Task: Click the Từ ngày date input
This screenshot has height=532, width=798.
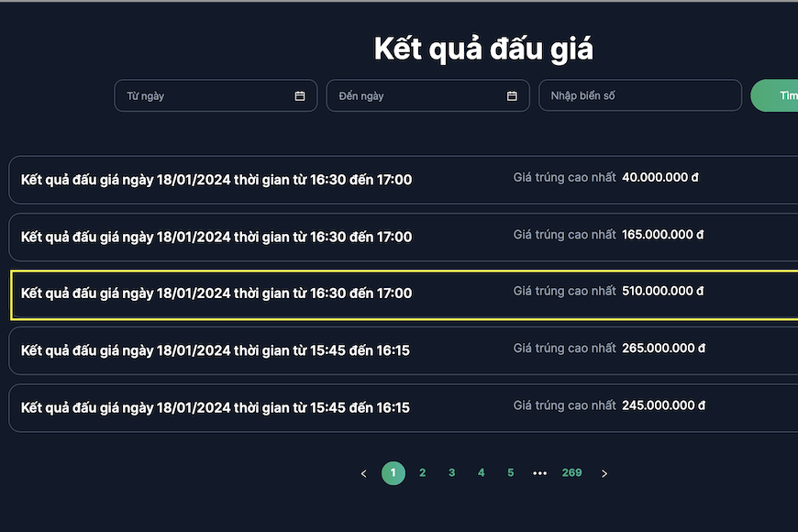Action: 206,96
